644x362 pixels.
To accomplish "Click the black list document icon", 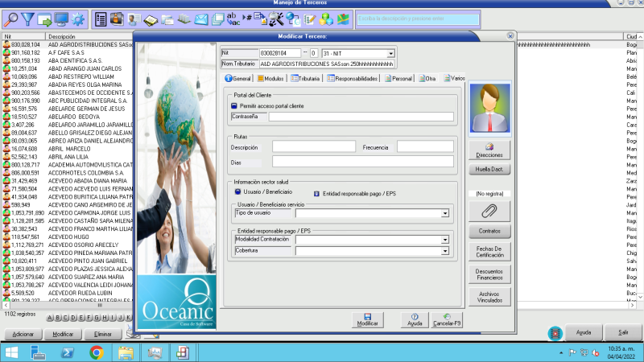I will pyautogui.click(x=101, y=19).
